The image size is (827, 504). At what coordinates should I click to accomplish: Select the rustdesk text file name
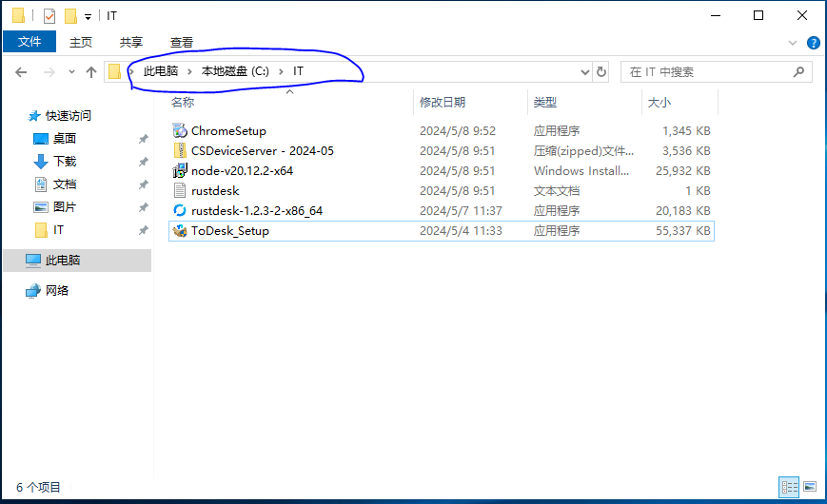pos(215,191)
